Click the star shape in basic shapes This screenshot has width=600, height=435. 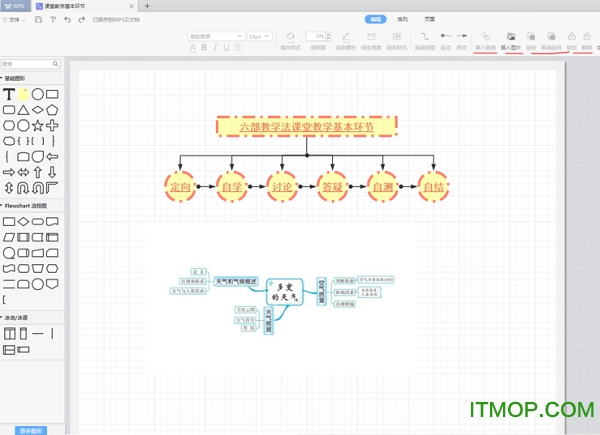point(37,125)
